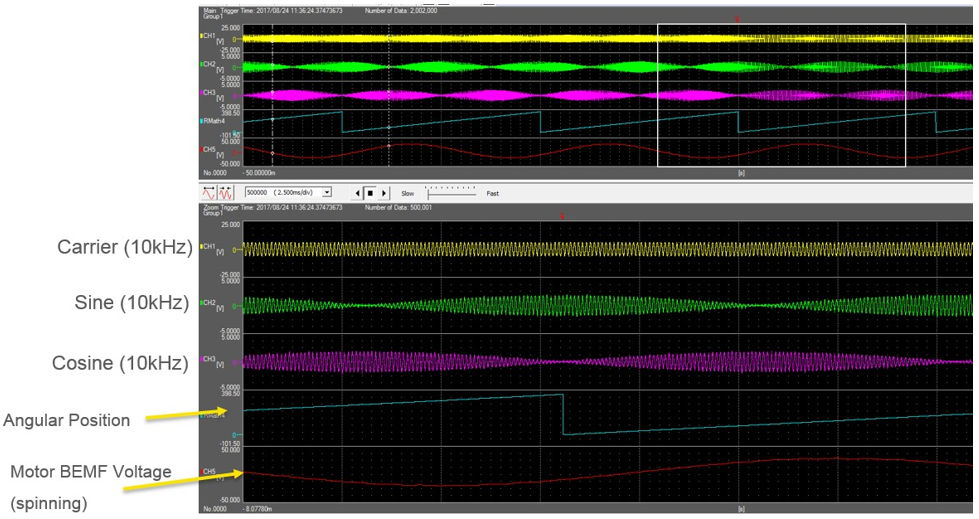Viewport: 979px width, 519px height.
Task: Open the 2.500ms/div time scale dropdown
Action: [326, 192]
